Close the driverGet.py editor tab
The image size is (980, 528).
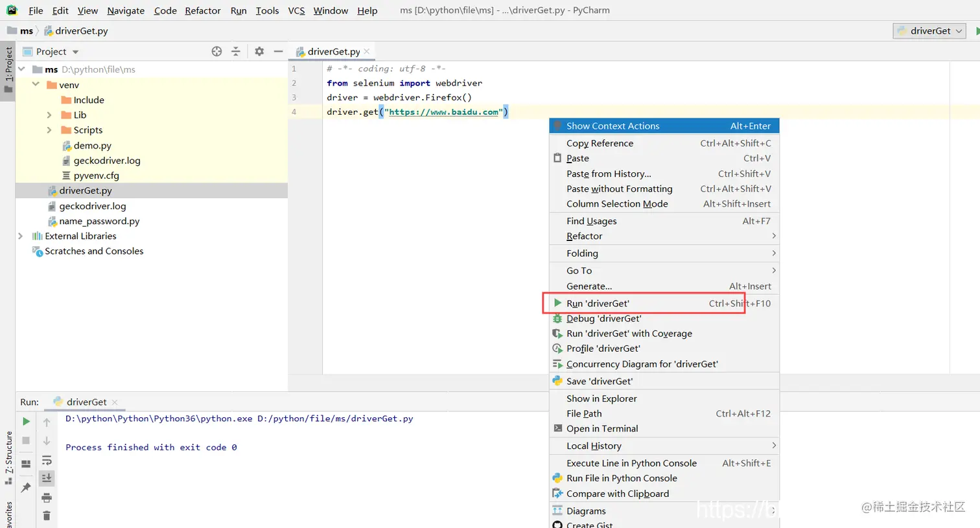(367, 51)
